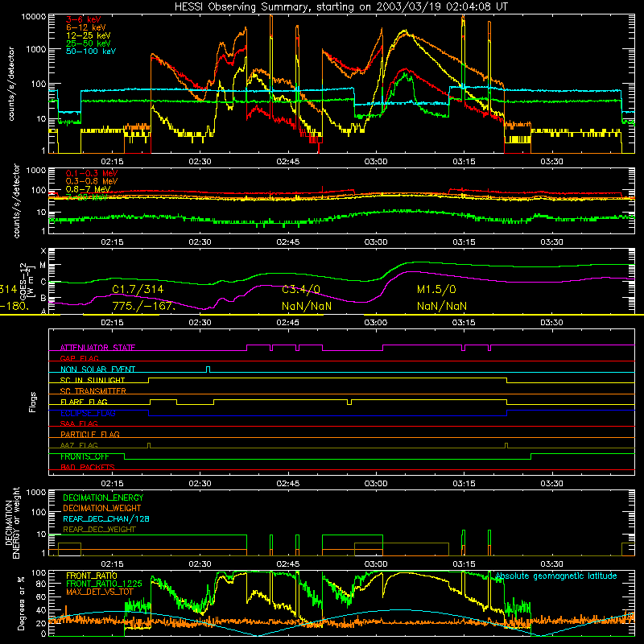Click the FRONTS_OFF flag label
This screenshot has width=644, height=644.
(x=85, y=456)
